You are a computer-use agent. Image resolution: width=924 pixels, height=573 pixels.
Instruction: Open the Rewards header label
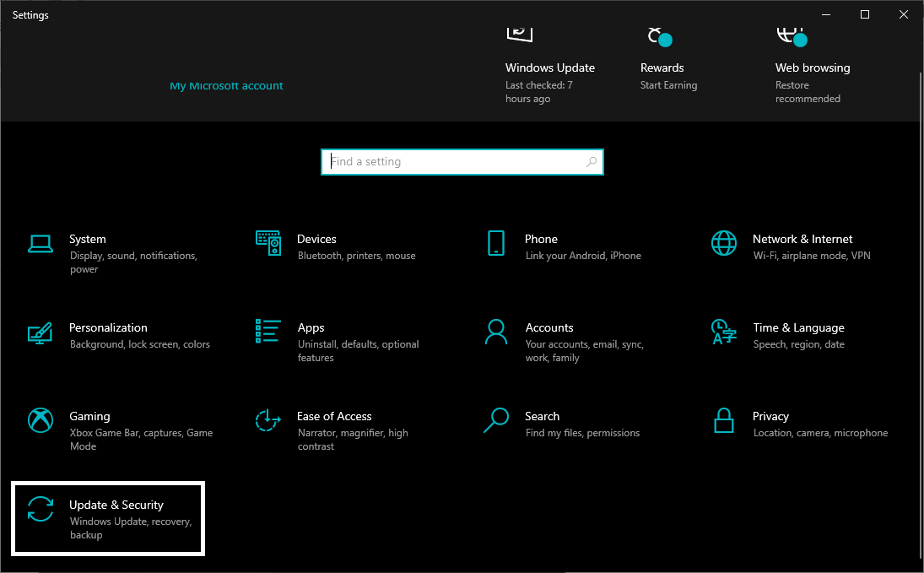click(662, 68)
